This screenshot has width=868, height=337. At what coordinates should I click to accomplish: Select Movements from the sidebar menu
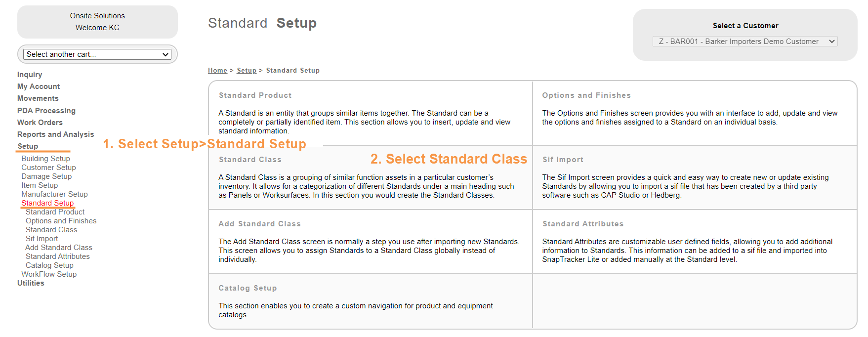[x=38, y=98]
